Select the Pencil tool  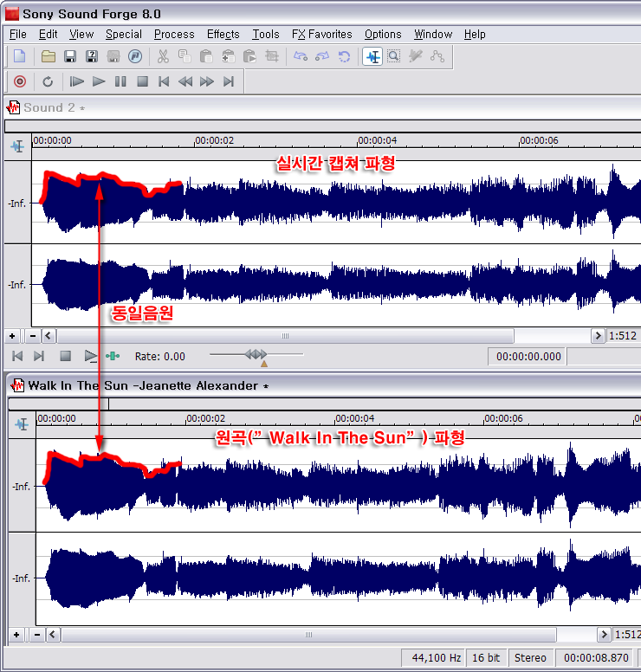(415, 56)
